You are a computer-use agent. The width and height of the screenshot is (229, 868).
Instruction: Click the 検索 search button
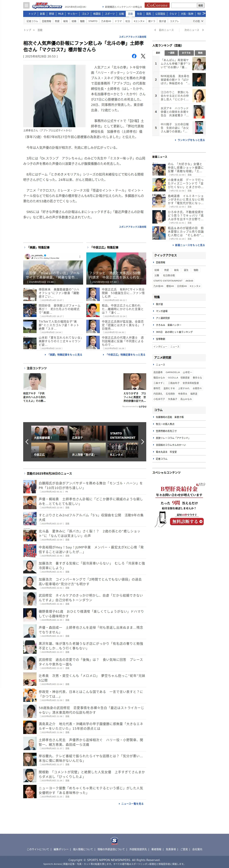tap(201, 5)
